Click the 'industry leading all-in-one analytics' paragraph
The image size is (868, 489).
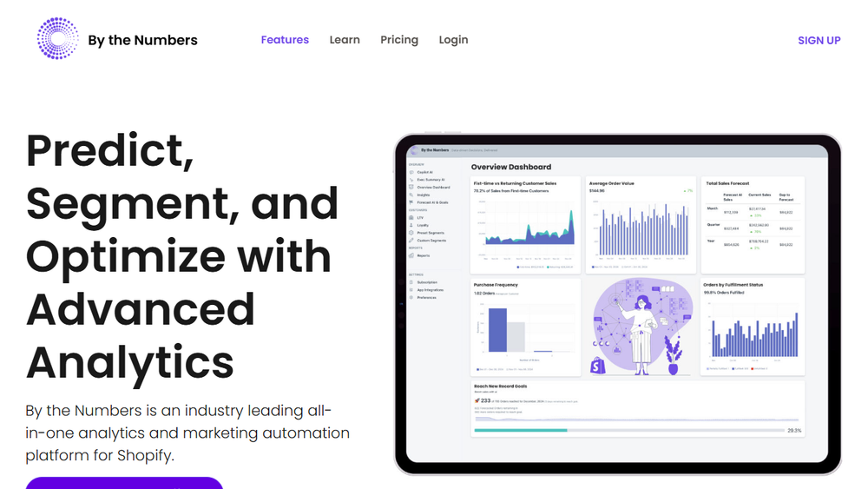(x=187, y=433)
